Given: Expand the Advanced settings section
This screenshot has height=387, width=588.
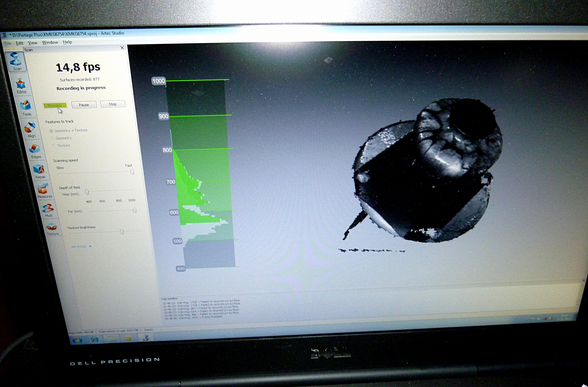Looking at the screenshot, I should click(81, 246).
